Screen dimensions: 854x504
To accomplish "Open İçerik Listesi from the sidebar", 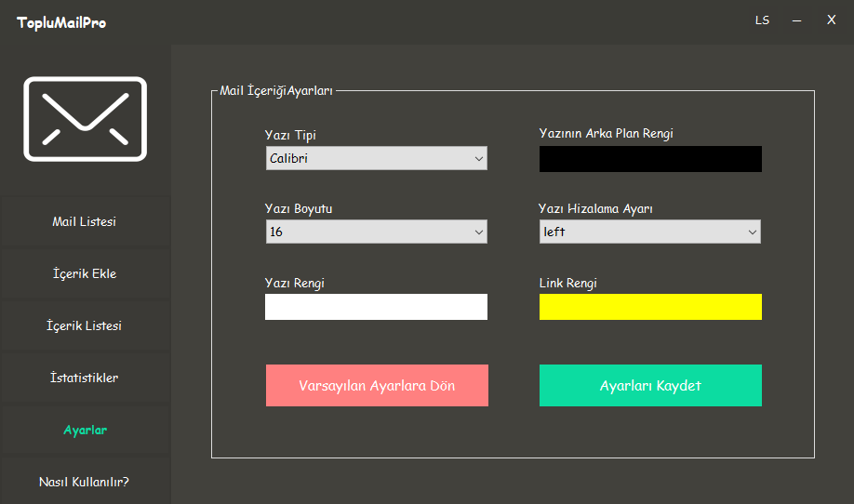I will (x=85, y=326).
